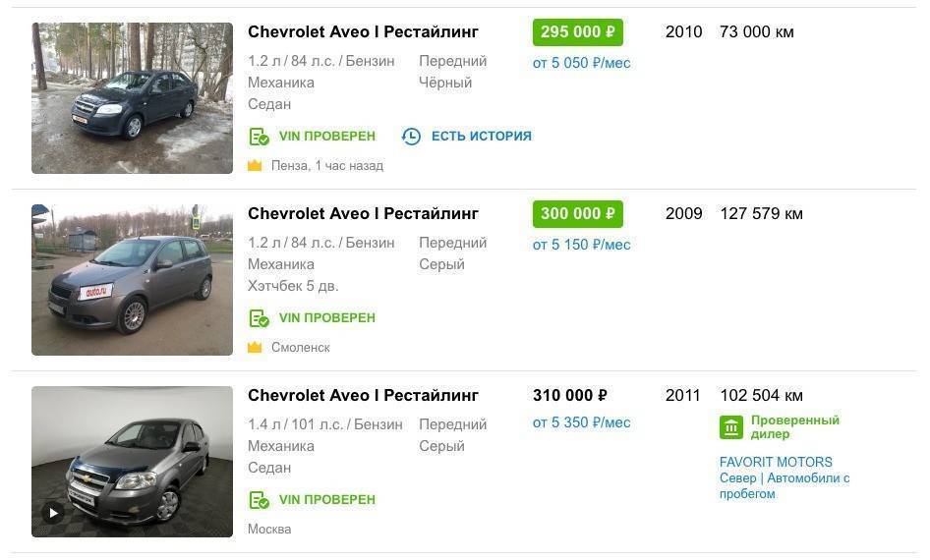Click VIN verified icon in Moscow listing
This screenshot has height=560, width=930.
pyautogui.click(x=259, y=500)
